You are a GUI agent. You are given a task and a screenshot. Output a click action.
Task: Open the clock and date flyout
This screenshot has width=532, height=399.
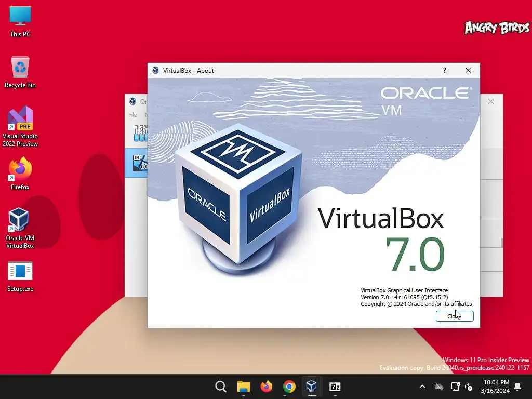(x=495, y=387)
